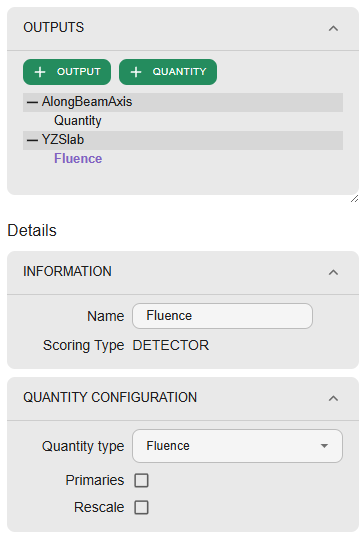Collapse the QUANTITY CONFIGURATION section chevron
Screen dimensions: 363x536
(333, 398)
